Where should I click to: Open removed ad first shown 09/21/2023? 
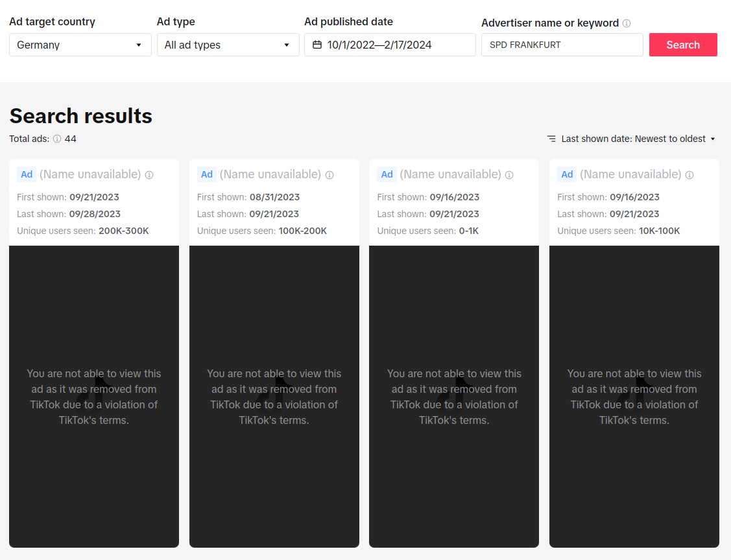pos(94,396)
